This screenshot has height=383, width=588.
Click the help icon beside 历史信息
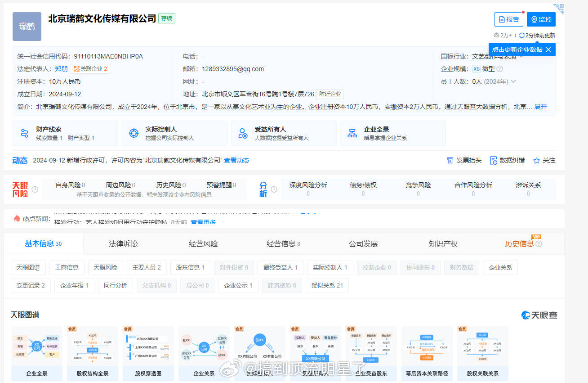click(x=539, y=243)
